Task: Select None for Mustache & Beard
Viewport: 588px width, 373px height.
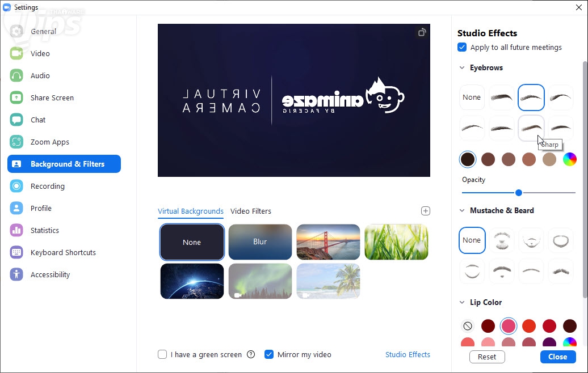Action: click(472, 240)
